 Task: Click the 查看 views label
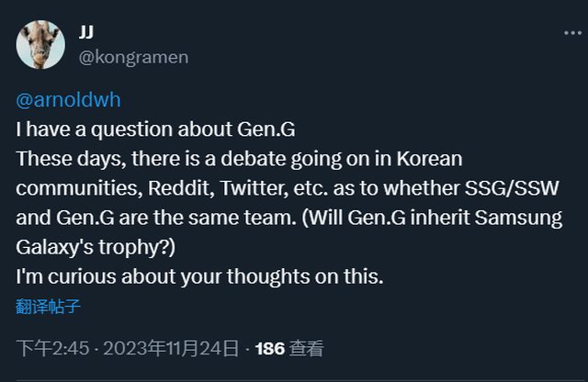[306, 349]
